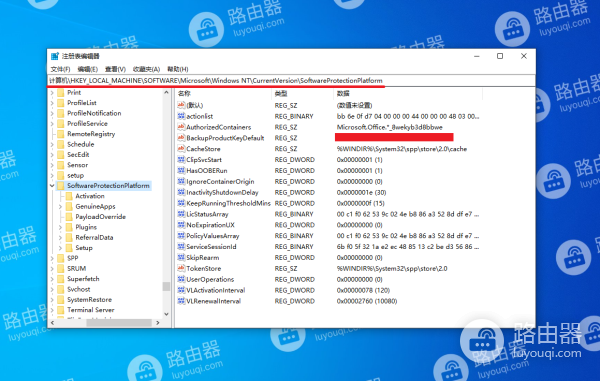The image size is (600, 381).
Task: Click the LicStatusArray binary icon
Action: pyautogui.click(x=181, y=214)
